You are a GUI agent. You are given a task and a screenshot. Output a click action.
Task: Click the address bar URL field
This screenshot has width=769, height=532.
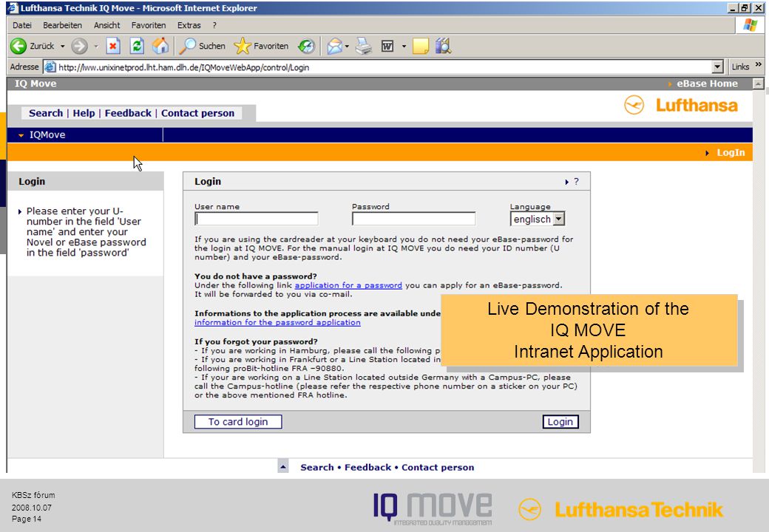pos(384,67)
